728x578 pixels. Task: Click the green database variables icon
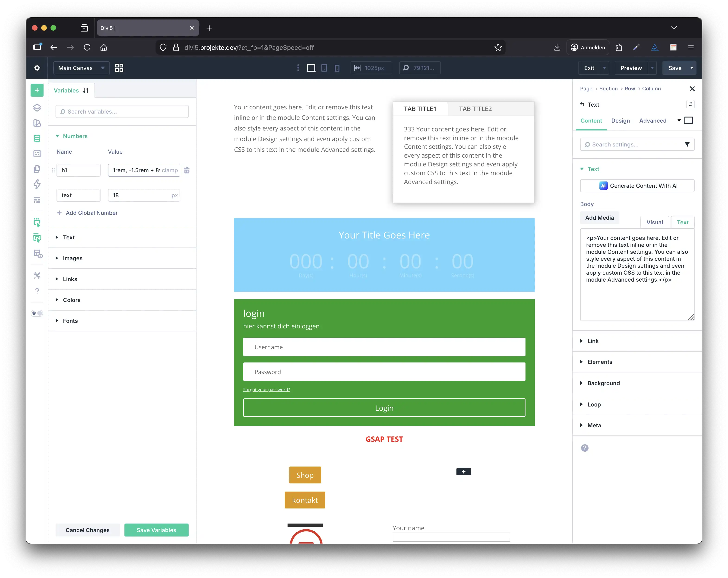[37, 139]
